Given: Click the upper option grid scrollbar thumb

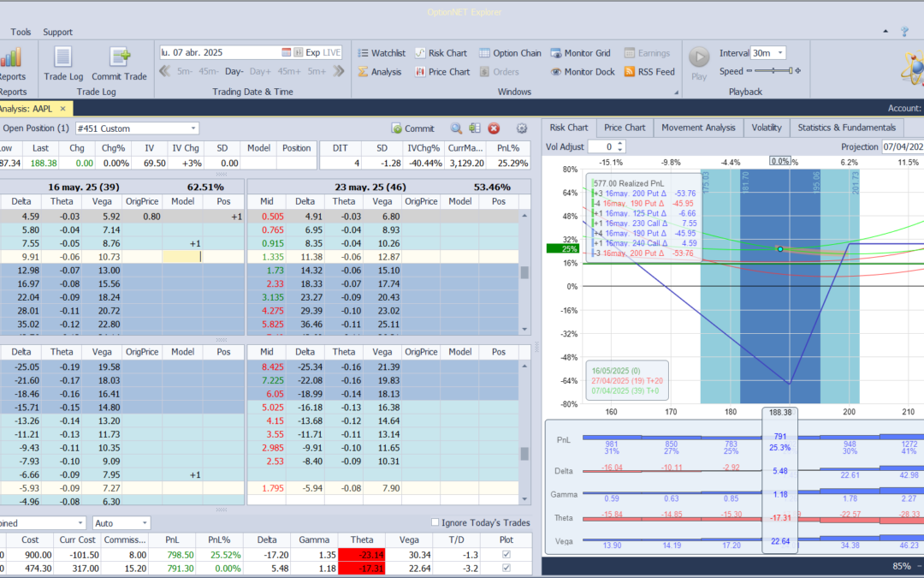Looking at the screenshot, I should (524, 272).
